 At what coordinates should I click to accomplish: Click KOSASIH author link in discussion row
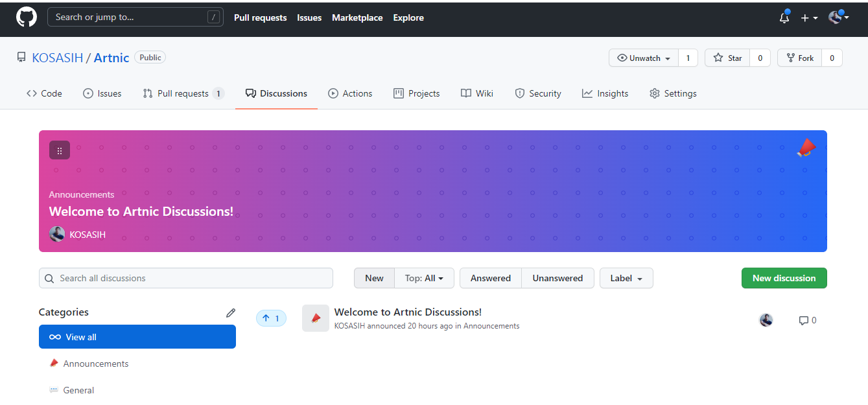(x=349, y=326)
